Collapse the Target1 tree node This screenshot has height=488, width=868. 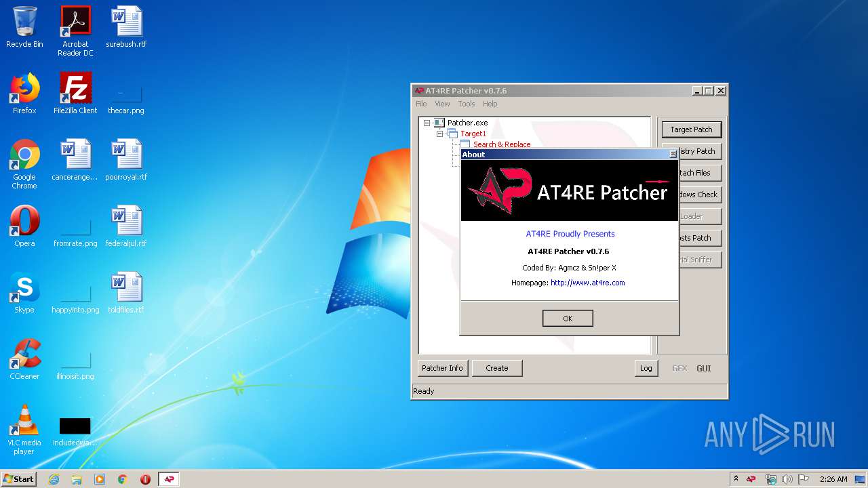[439, 134]
